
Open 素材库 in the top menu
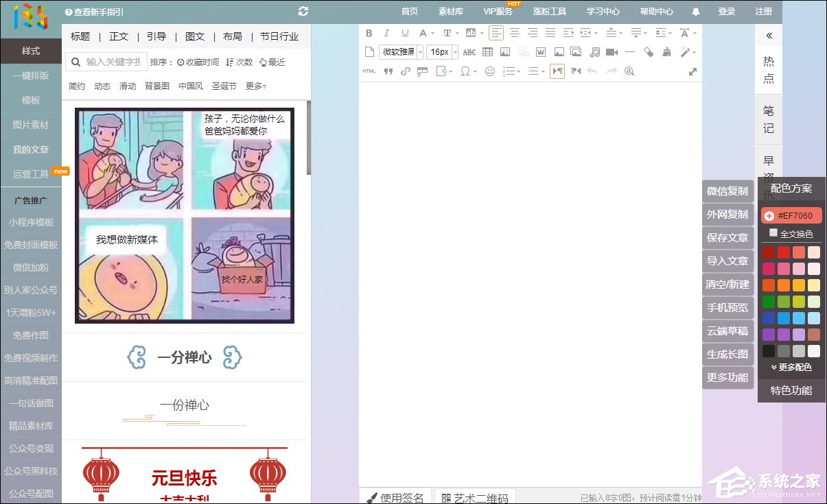click(x=450, y=11)
